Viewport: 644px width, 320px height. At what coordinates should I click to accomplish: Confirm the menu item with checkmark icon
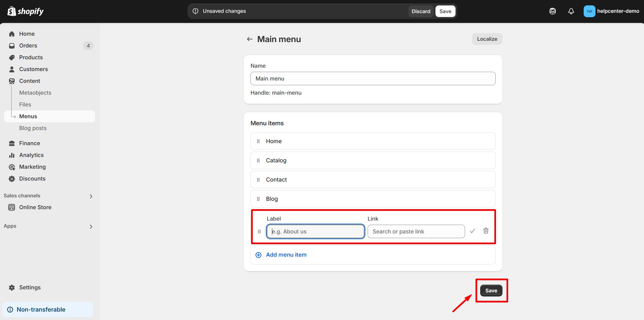click(472, 231)
